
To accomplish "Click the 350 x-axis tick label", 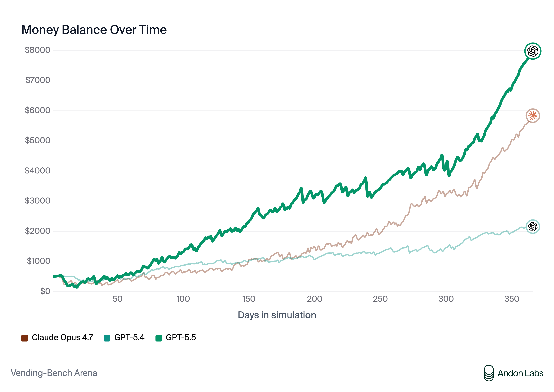I will point(511,299).
